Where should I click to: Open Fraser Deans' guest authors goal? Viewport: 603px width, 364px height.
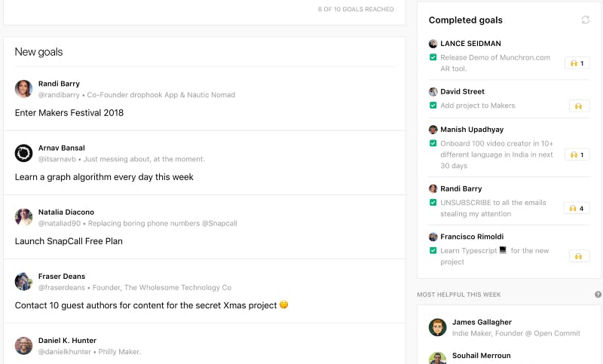tap(145, 305)
